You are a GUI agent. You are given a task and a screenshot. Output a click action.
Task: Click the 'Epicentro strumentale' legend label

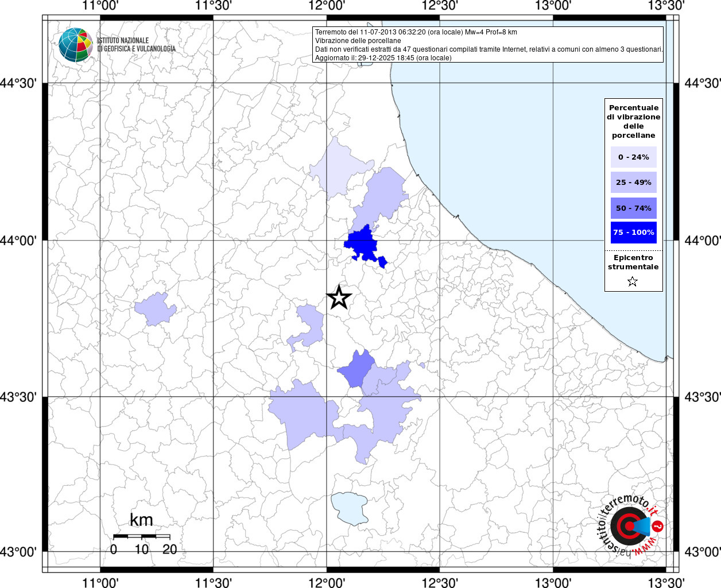pos(634,262)
